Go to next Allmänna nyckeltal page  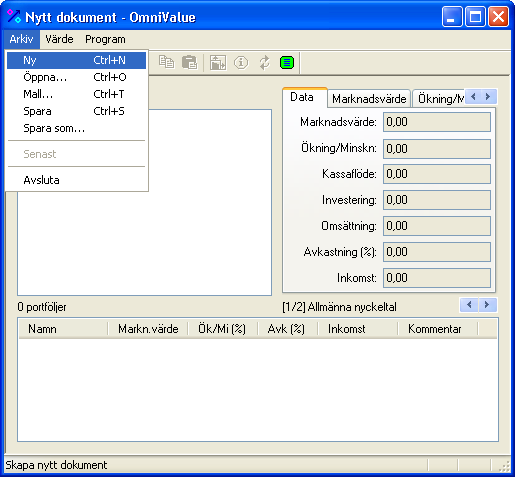coord(488,305)
